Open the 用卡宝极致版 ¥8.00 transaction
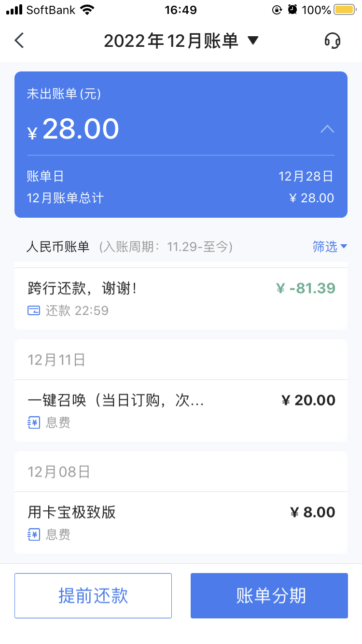Viewport: 362px width, 644px height. pyautogui.click(x=181, y=522)
